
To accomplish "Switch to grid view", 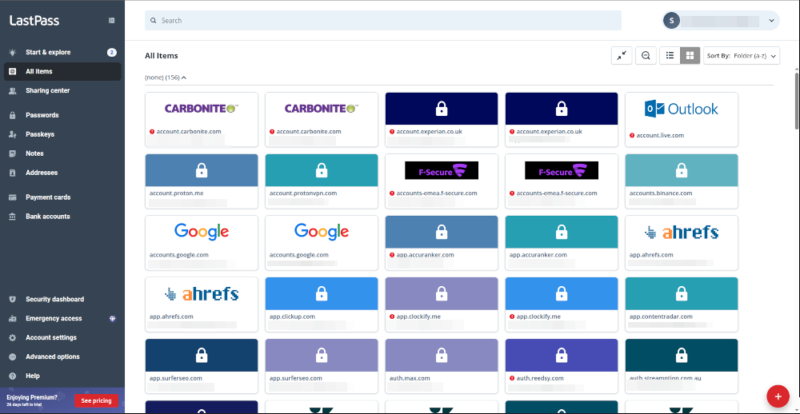I will [x=690, y=56].
